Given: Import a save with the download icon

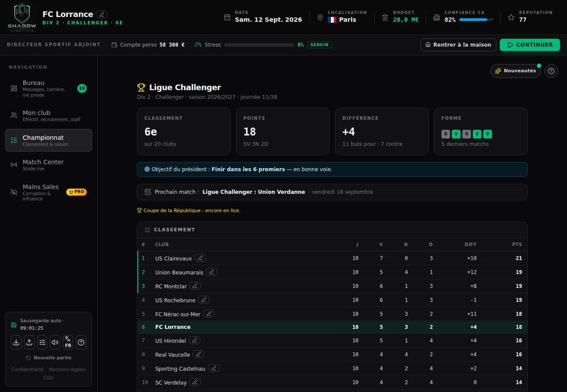Looking at the screenshot, I should tap(16, 343).
